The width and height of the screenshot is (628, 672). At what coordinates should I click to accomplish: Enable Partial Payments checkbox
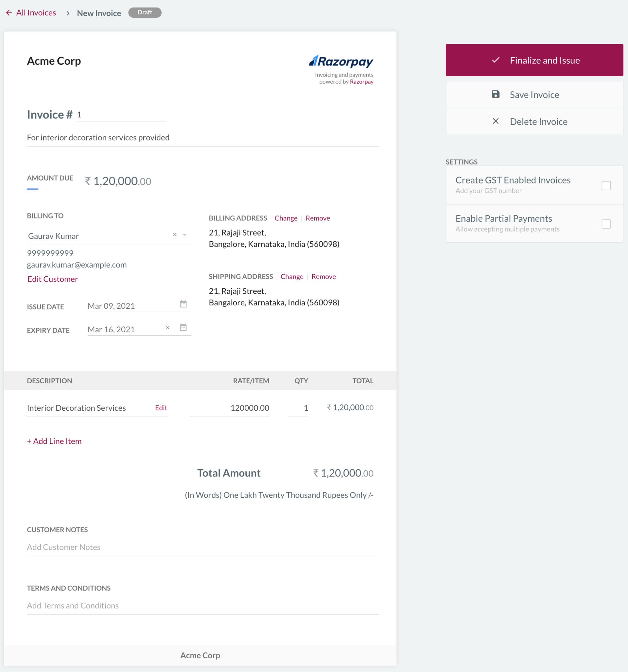606,224
